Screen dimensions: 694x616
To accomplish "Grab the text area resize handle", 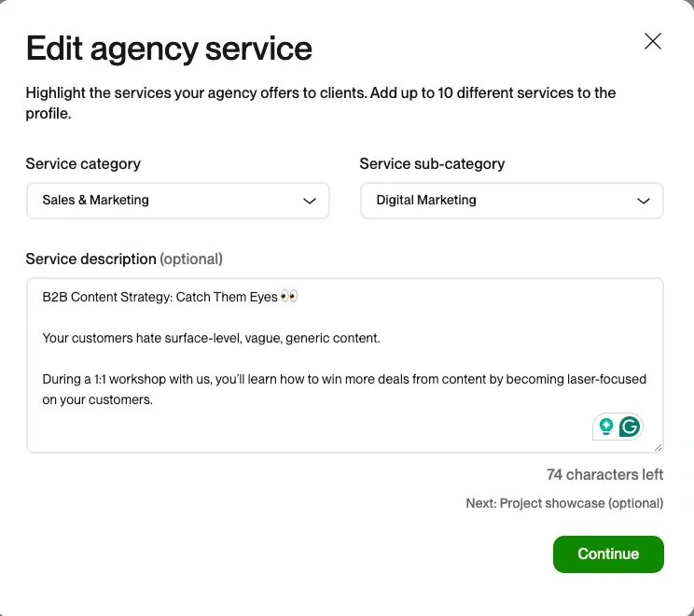I will point(658,448).
